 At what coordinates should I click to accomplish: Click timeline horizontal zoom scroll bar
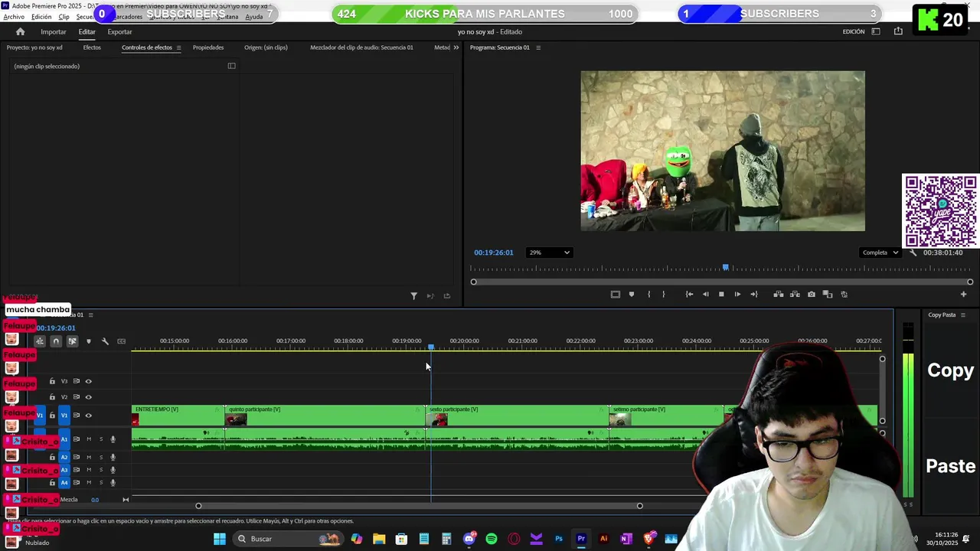[x=419, y=506]
